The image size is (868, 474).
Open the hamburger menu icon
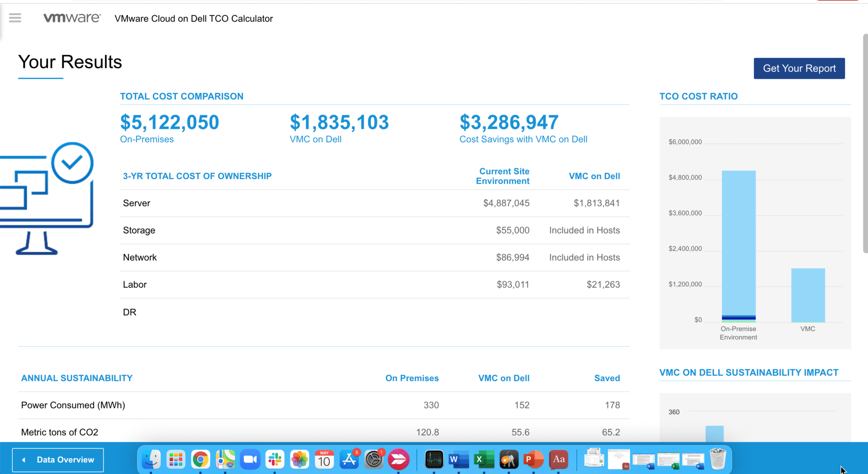click(x=15, y=18)
